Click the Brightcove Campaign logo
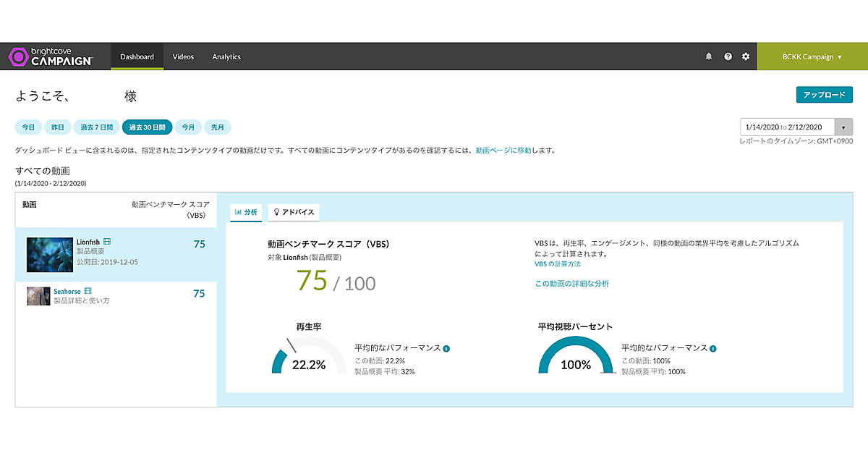868x456 pixels. (50, 57)
